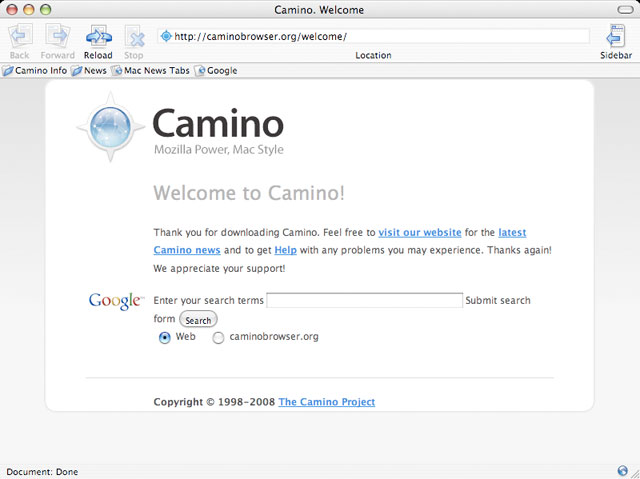Click the Google logo beside search form
The image size is (640, 479).
tap(116, 301)
